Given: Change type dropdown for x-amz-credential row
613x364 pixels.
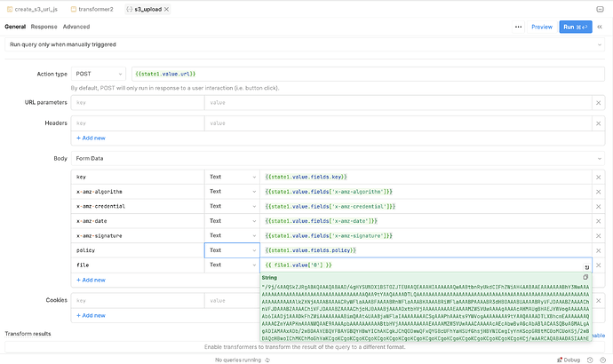Looking at the screenshot, I should [x=232, y=206].
